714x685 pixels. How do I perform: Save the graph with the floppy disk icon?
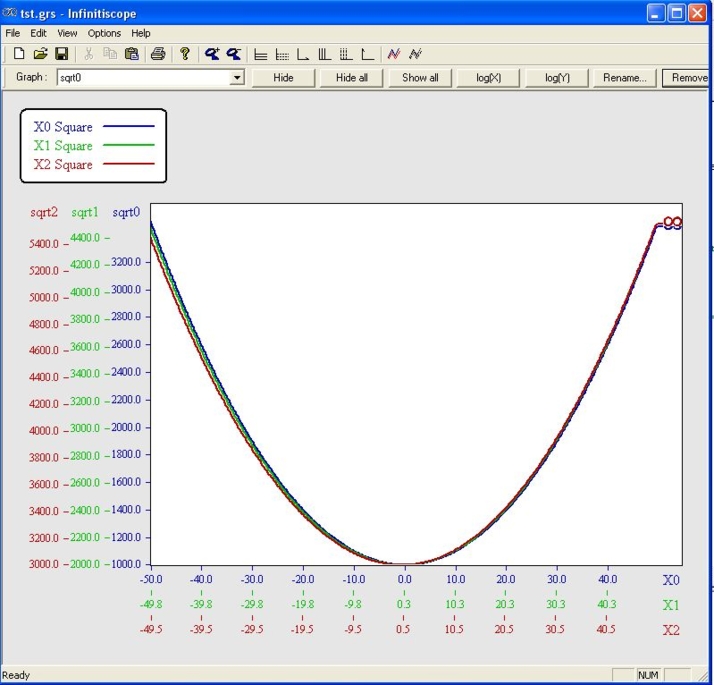click(x=61, y=54)
